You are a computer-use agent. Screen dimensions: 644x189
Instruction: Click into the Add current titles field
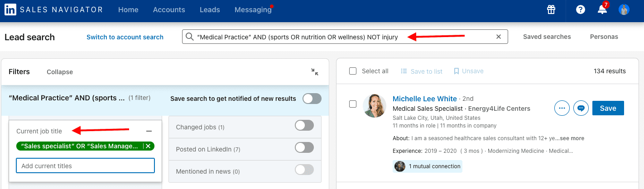[x=85, y=166]
